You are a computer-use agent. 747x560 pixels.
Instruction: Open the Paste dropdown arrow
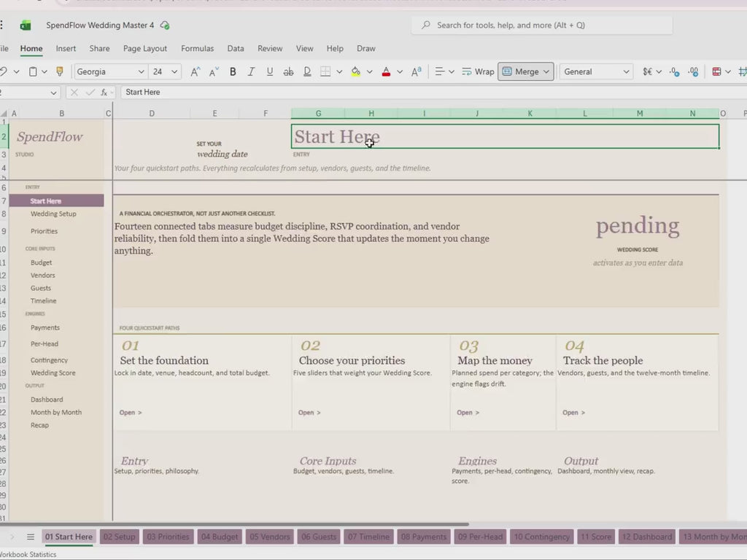[x=44, y=72]
